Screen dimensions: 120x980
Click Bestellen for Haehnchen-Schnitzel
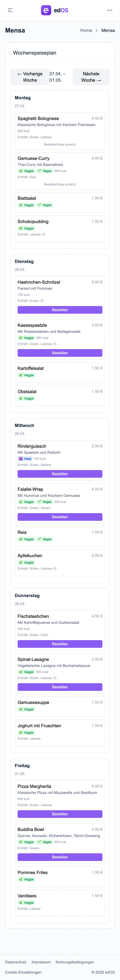tap(60, 310)
